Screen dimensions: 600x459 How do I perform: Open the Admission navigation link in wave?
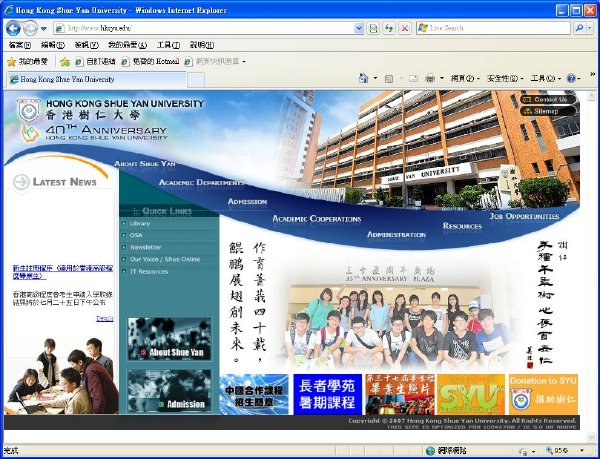[247, 201]
